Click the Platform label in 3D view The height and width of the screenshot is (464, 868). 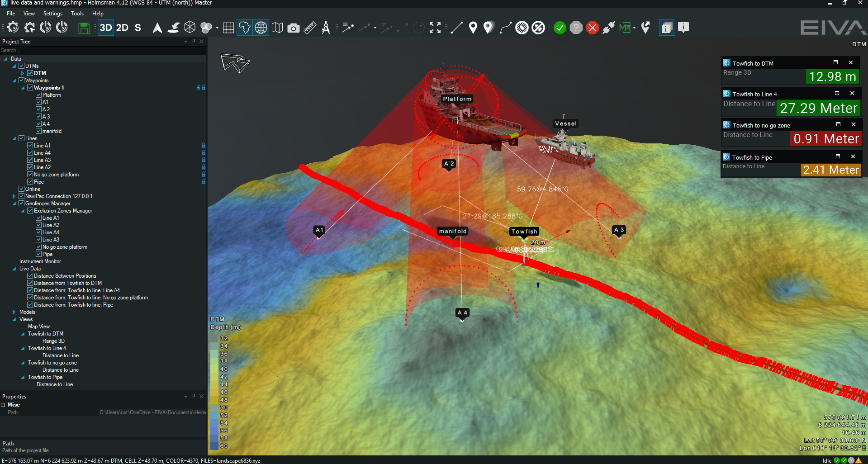coord(457,99)
